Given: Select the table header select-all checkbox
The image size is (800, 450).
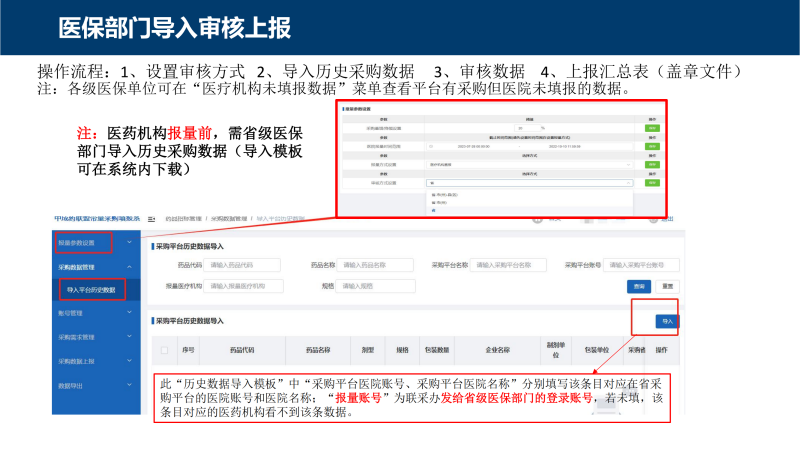Looking at the screenshot, I should [x=165, y=351].
